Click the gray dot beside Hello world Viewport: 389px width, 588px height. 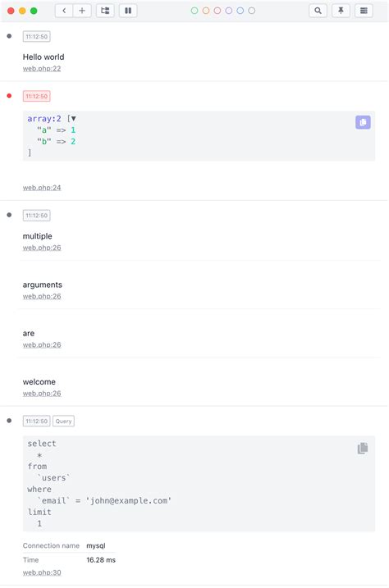9,36
